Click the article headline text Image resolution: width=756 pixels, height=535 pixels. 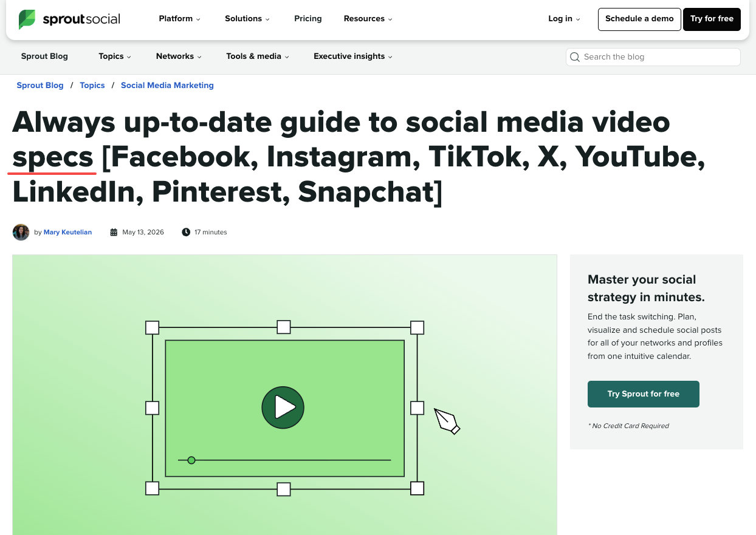(x=359, y=157)
